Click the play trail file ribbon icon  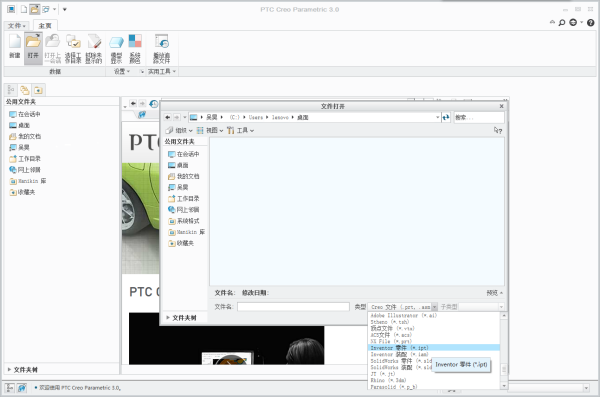tap(161, 48)
